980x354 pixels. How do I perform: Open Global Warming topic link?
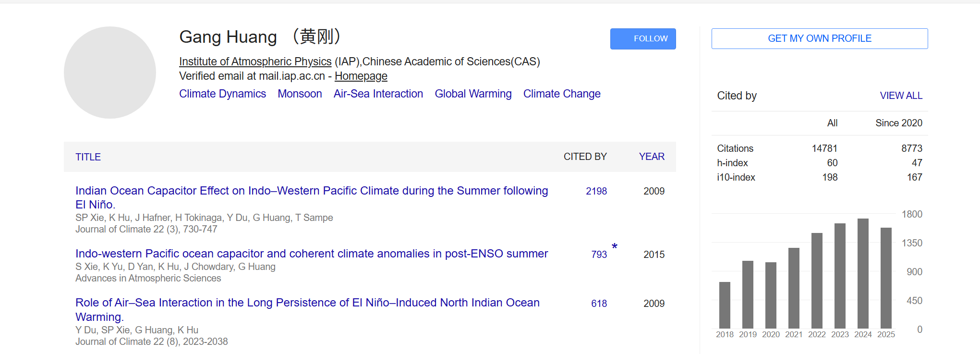tap(473, 94)
